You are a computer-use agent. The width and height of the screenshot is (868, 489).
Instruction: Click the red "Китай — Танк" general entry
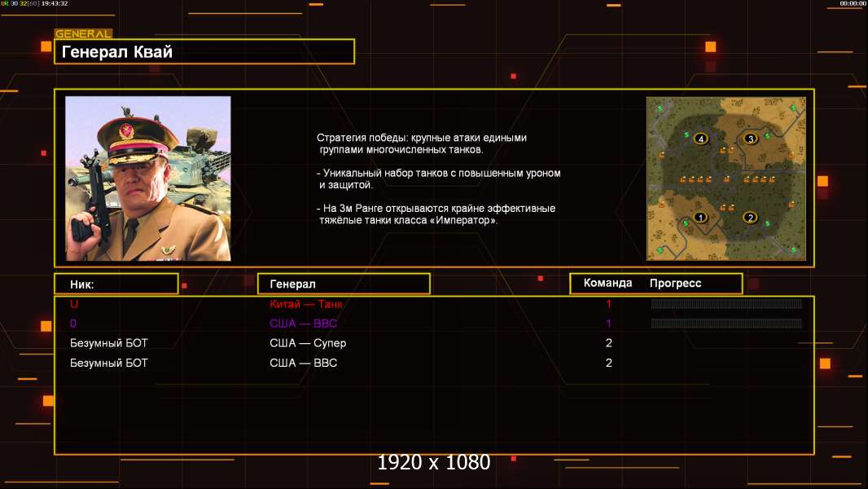[305, 303]
